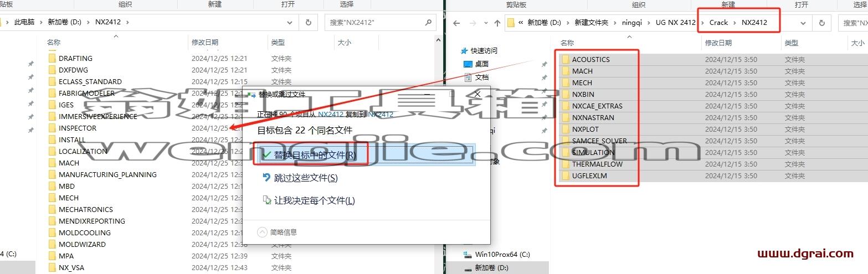Sort left window by 名称 column
The image size is (868, 274).
(54, 42)
